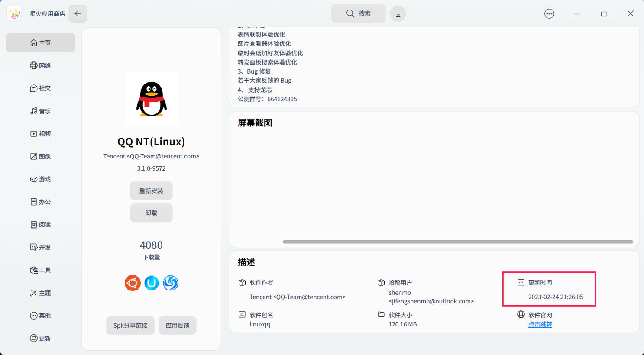Select 其他 in the sidebar
This screenshot has width=644, height=355.
tap(41, 316)
